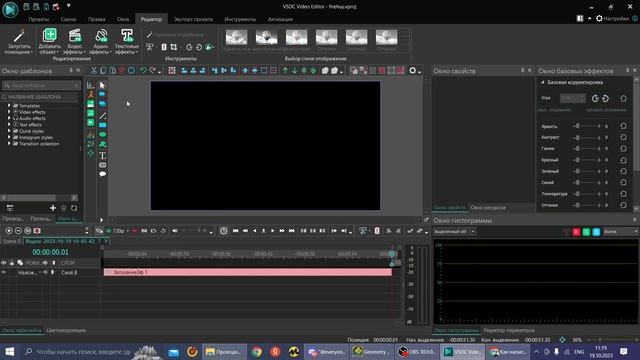Screen dimensions: 640x360
Task: Reset the Контраст value with its reset icon
Action: point(623,138)
